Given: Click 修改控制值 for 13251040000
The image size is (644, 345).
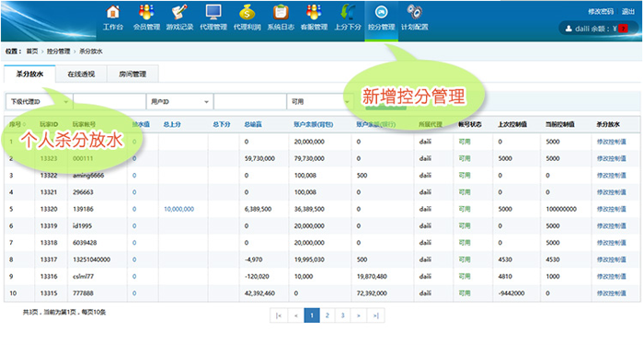Looking at the screenshot, I should click(x=611, y=259).
